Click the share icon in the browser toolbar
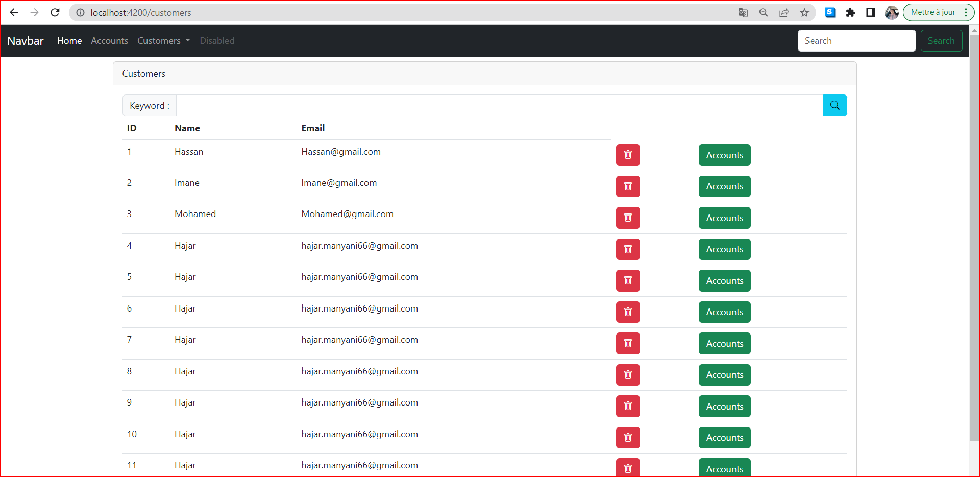Viewport: 980px width, 477px height. coord(784,12)
